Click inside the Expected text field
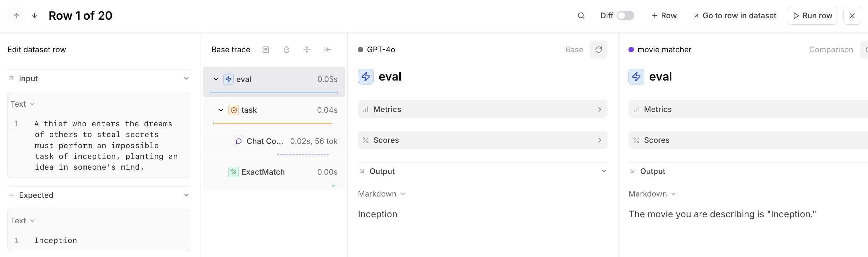This screenshot has width=868, height=257. click(x=99, y=240)
